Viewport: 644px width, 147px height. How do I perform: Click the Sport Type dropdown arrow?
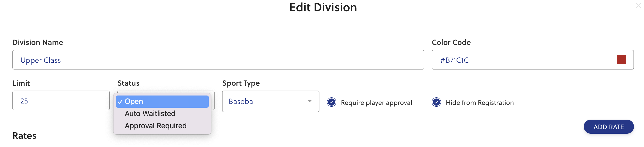tap(309, 101)
